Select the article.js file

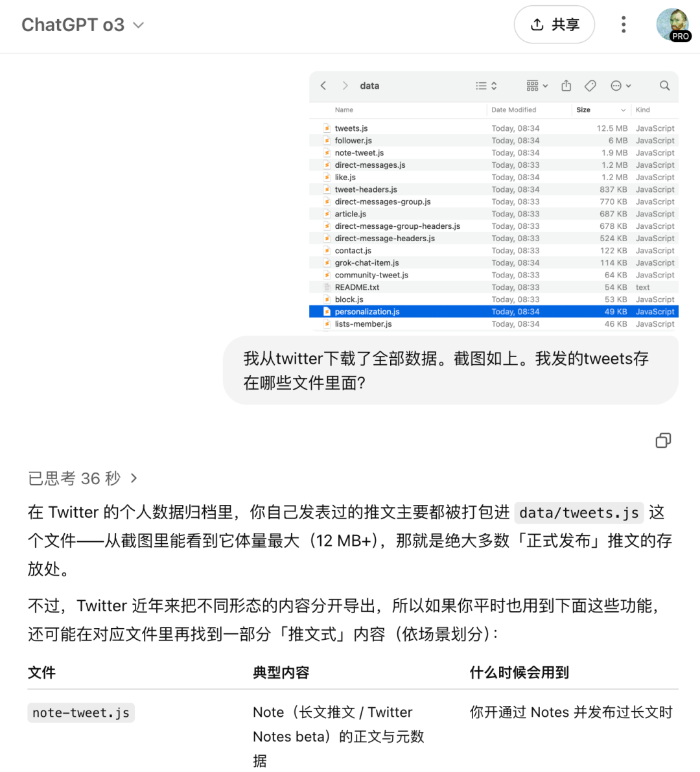point(494,214)
